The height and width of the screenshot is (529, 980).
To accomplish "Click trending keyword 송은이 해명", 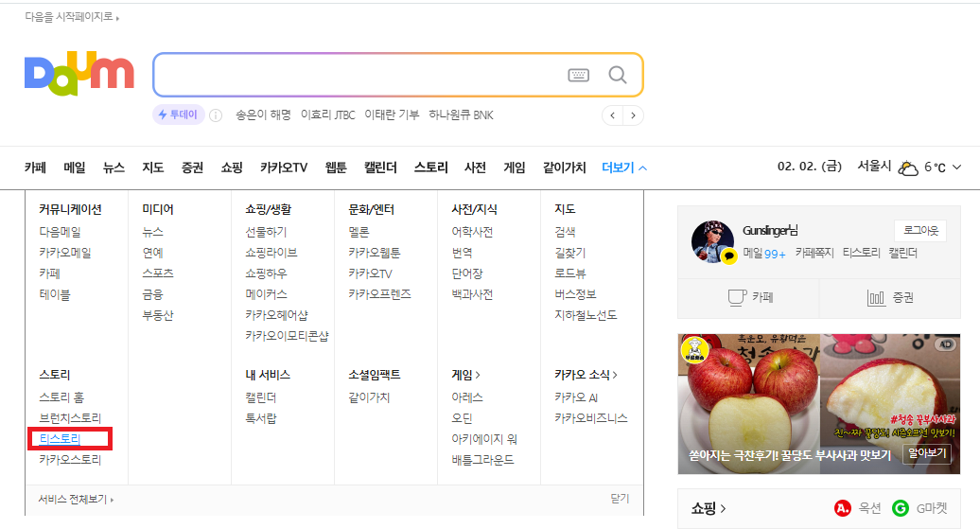I will click(x=263, y=115).
